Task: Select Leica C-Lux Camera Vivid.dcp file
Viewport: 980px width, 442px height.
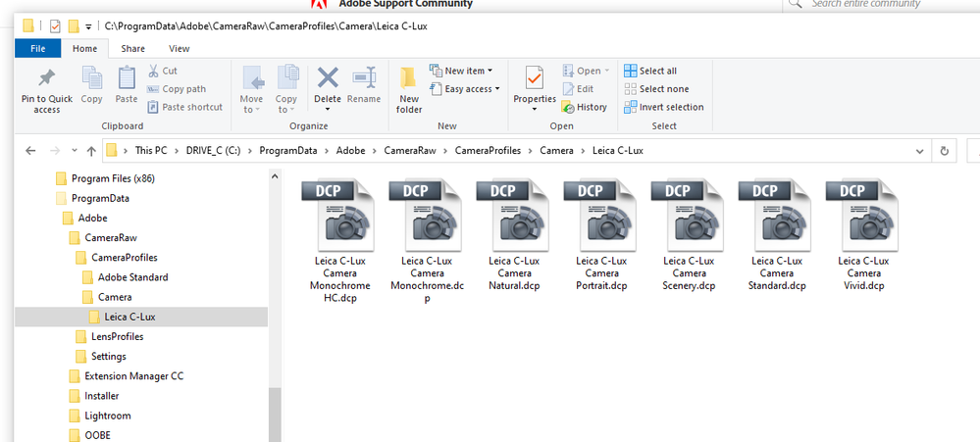Action: pyautogui.click(x=863, y=235)
